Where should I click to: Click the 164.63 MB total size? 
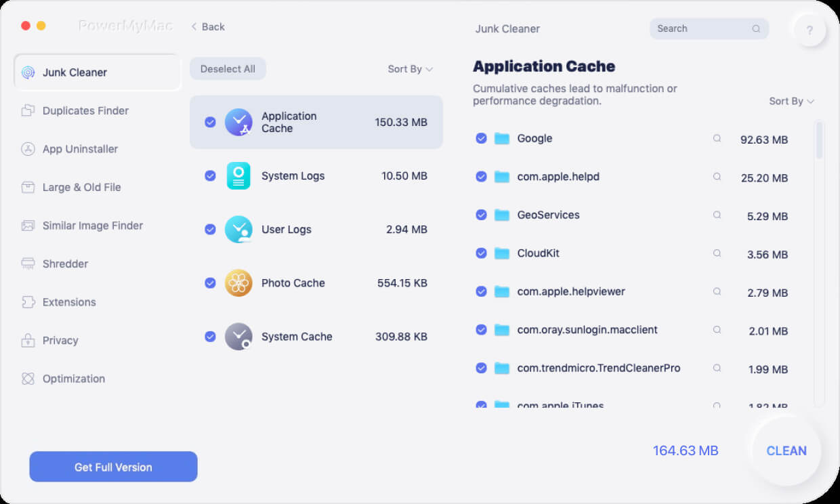pos(686,450)
